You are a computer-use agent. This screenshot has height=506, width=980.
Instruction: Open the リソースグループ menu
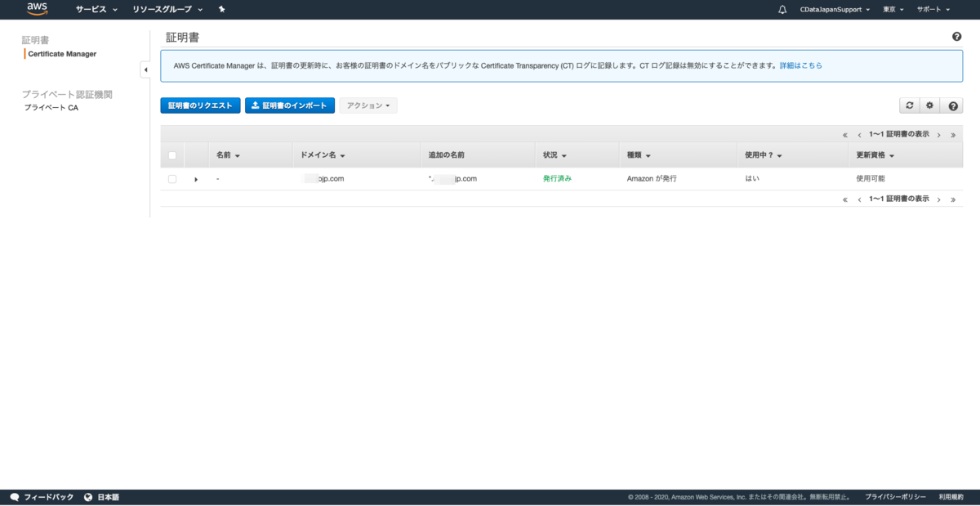click(167, 9)
